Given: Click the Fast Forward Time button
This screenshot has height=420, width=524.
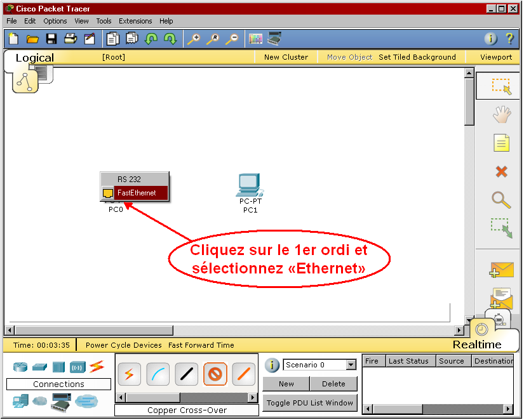Looking at the screenshot, I should tap(201, 345).
